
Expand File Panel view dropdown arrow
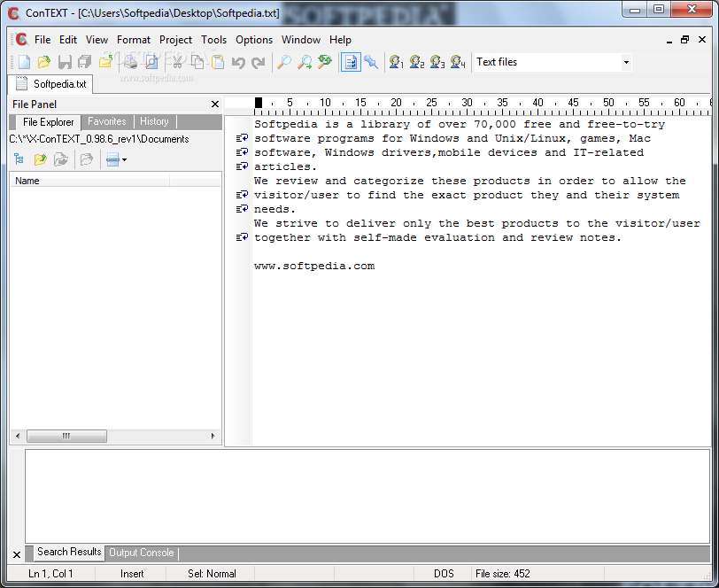click(124, 159)
